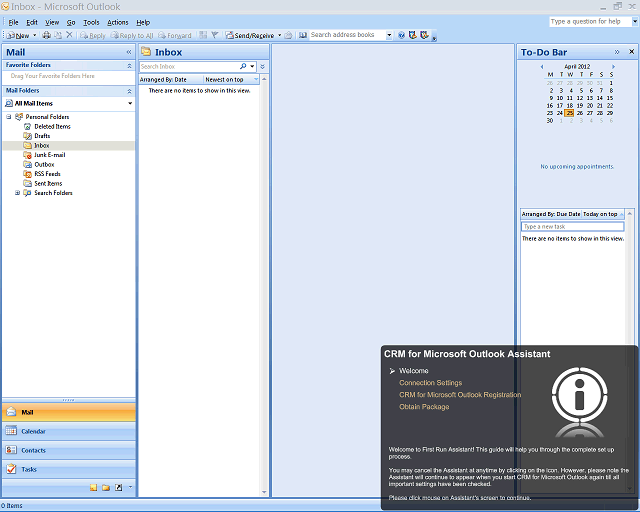Expand the query builder chevron
Screen dimensions: 640x512
[x=262, y=67]
